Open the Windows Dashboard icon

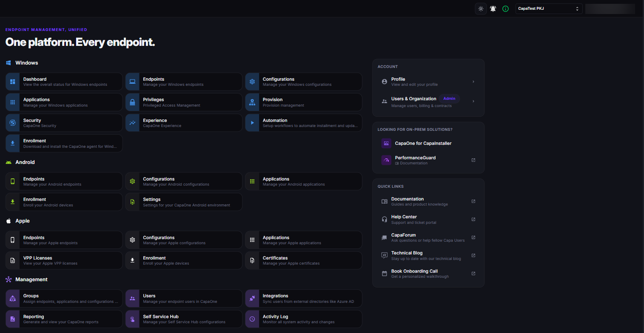pyautogui.click(x=13, y=82)
